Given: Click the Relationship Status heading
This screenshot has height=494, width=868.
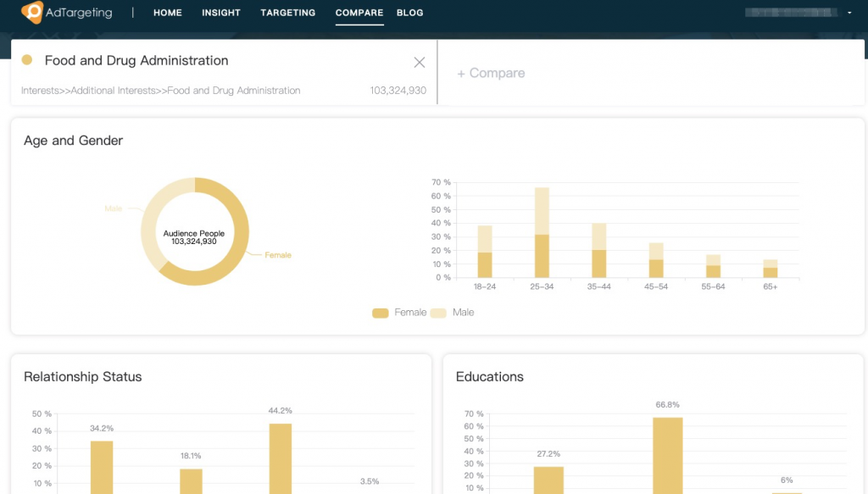Looking at the screenshot, I should (x=82, y=377).
